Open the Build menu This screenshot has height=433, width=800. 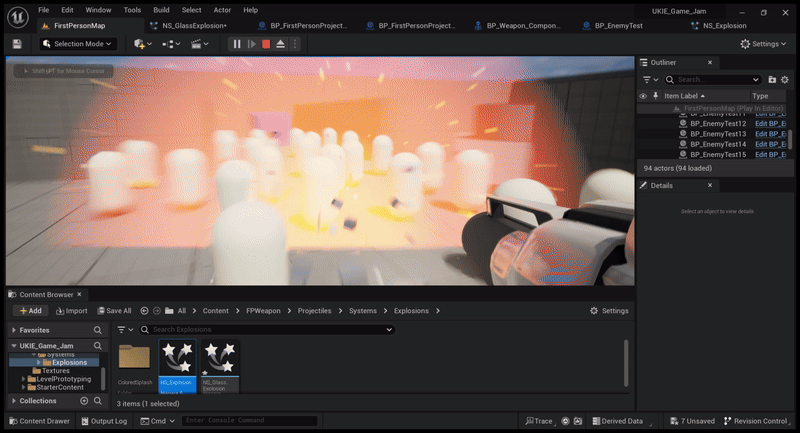[x=161, y=10]
